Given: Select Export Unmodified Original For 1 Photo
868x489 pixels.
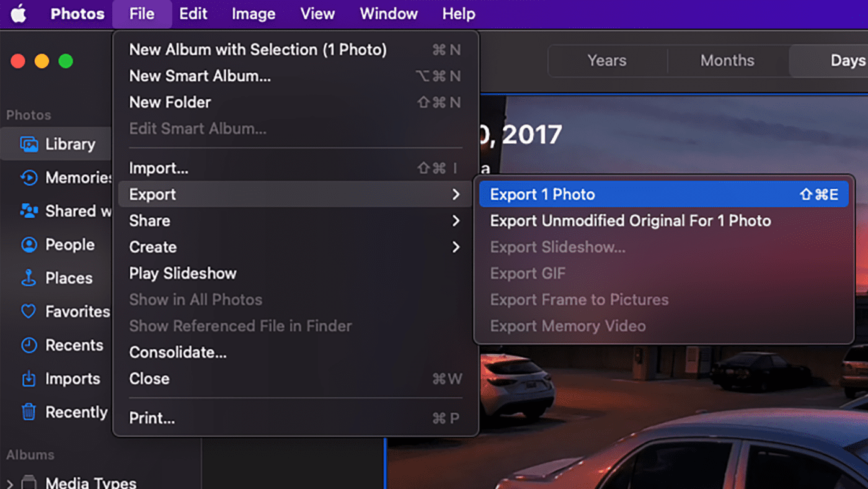Looking at the screenshot, I should point(630,221).
